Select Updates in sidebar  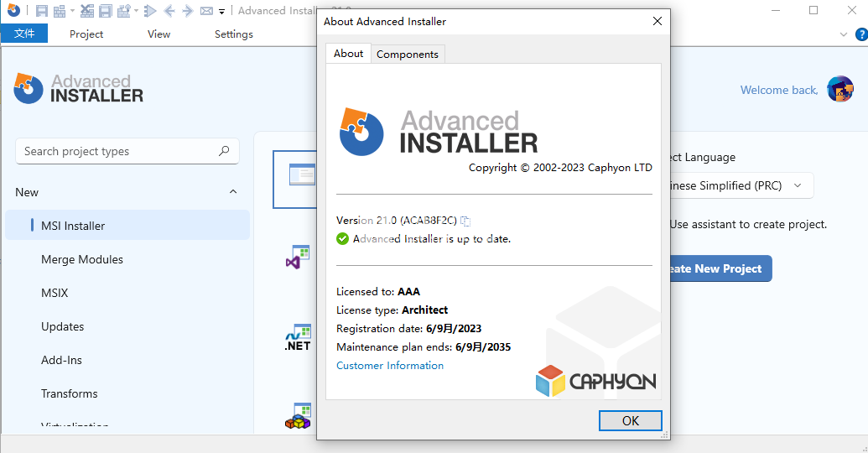point(63,326)
